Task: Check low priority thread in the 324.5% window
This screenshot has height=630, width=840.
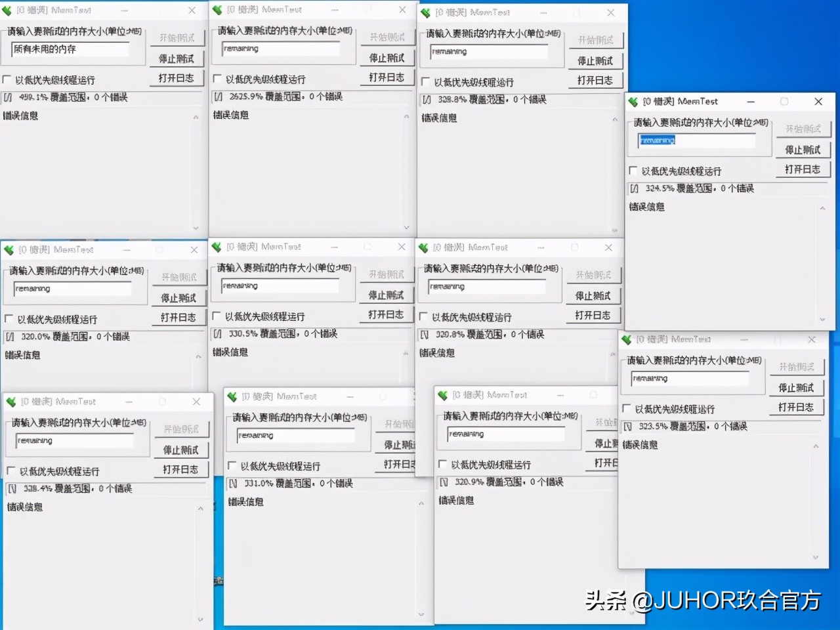Action: point(633,171)
